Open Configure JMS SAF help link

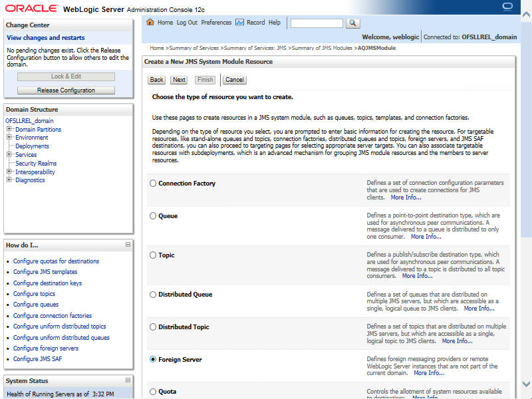(x=38, y=359)
